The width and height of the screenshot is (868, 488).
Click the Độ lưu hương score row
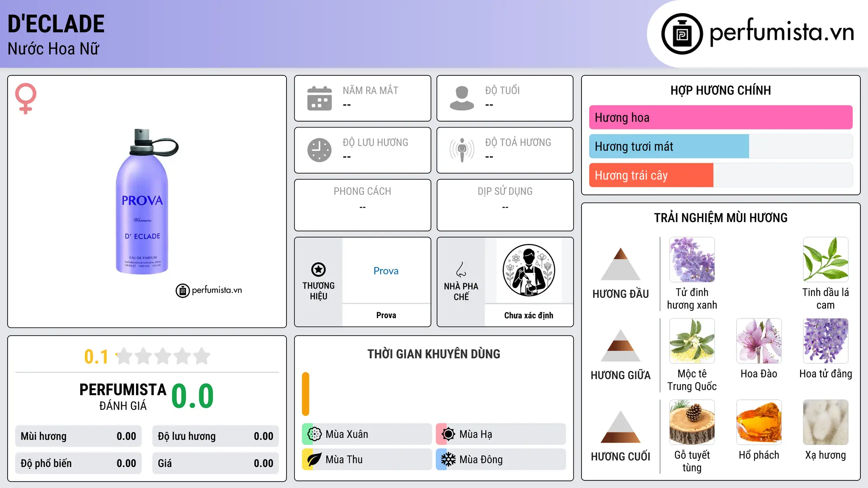[x=216, y=436]
